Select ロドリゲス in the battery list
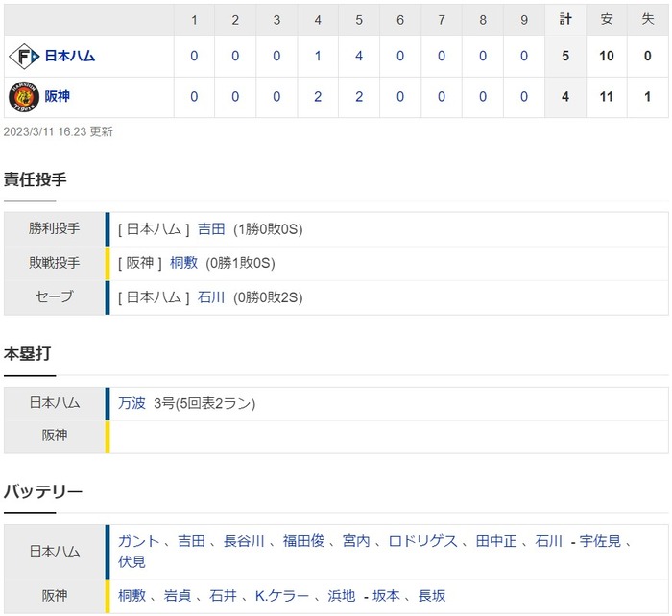The width and height of the screenshot is (672, 616). pos(423,541)
